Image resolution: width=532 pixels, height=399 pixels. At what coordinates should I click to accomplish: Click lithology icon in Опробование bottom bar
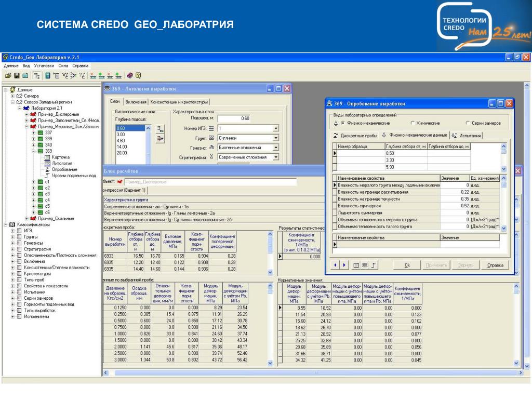pos(365,265)
